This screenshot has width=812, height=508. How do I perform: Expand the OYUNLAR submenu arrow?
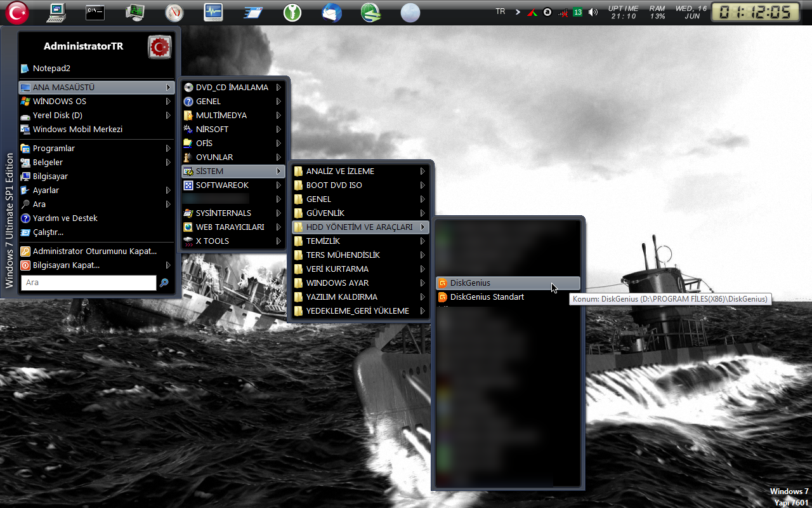pyautogui.click(x=278, y=157)
